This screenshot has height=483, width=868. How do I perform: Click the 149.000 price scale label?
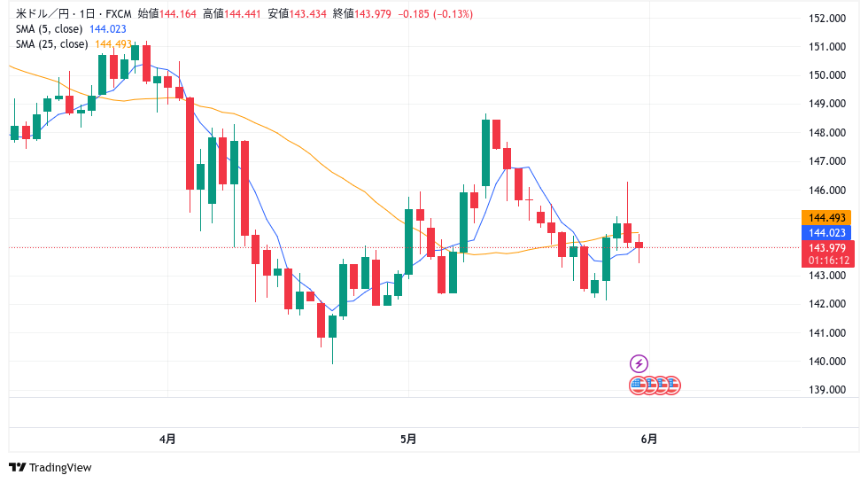pos(827,104)
